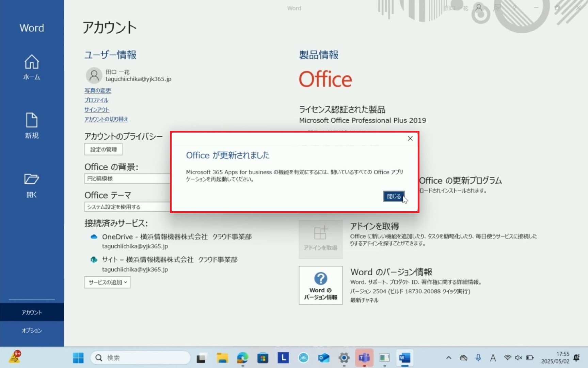This screenshot has width=588, height=368.
Task: Open the About Word button
Action: [321, 285]
